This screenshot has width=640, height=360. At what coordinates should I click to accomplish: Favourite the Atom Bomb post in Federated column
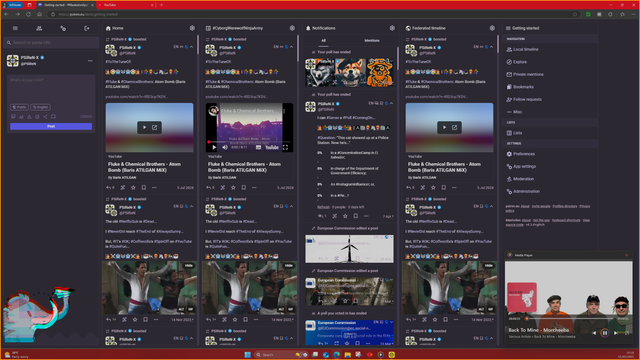click(433, 188)
